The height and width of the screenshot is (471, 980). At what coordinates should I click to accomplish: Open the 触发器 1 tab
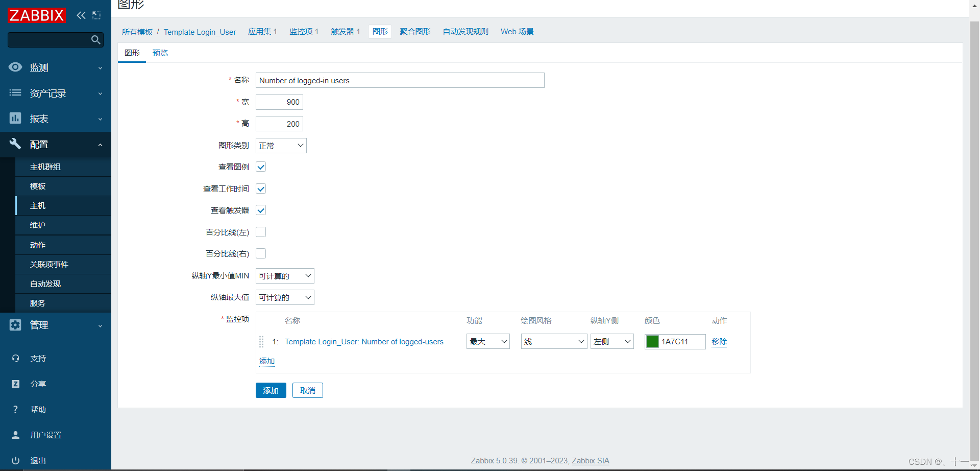click(x=346, y=31)
